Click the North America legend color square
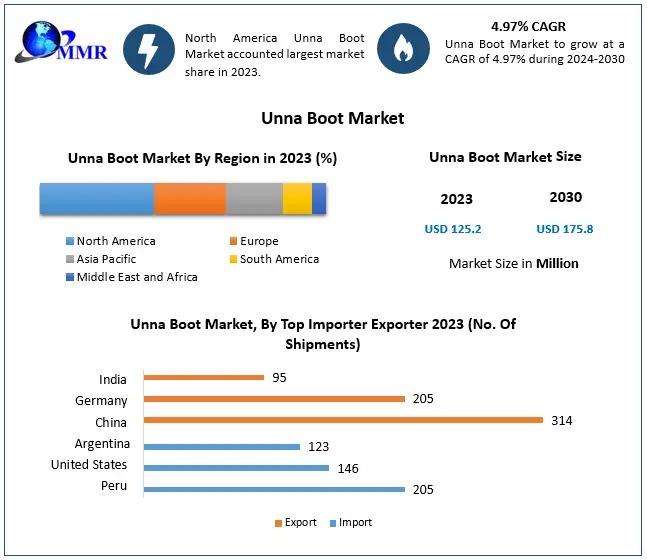Image resolution: width=647 pixels, height=560 pixels. point(70,241)
